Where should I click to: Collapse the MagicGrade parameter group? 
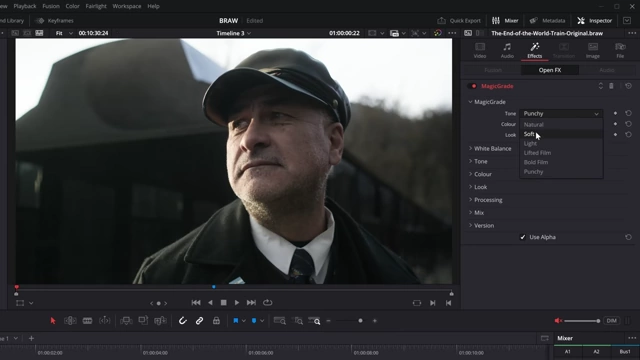click(470, 102)
